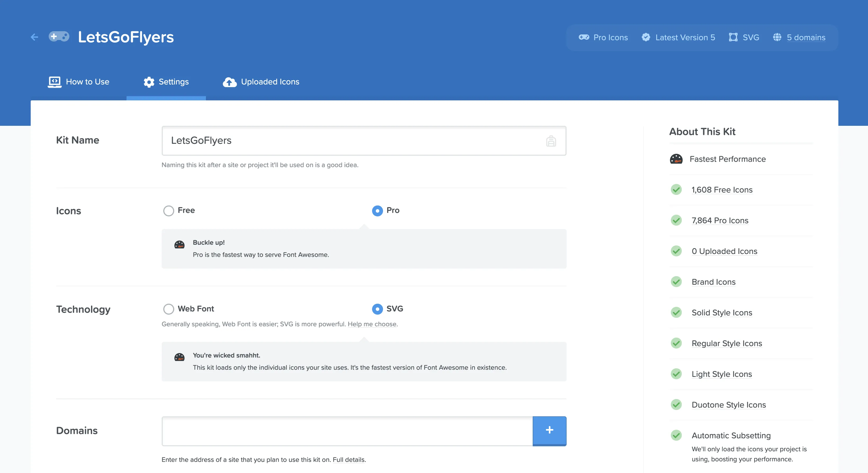Click the speedometer icon in the Buckle up message
Viewport: 868px width, 473px height.
179,245
